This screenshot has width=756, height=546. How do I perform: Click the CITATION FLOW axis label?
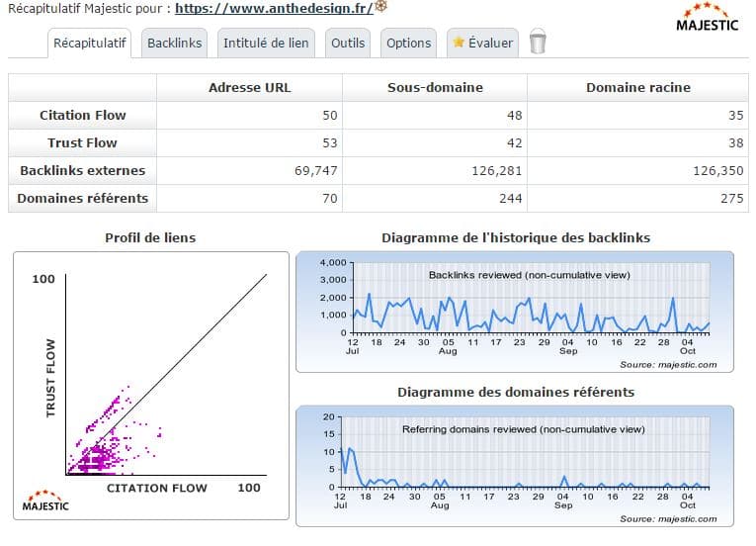click(x=157, y=488)
